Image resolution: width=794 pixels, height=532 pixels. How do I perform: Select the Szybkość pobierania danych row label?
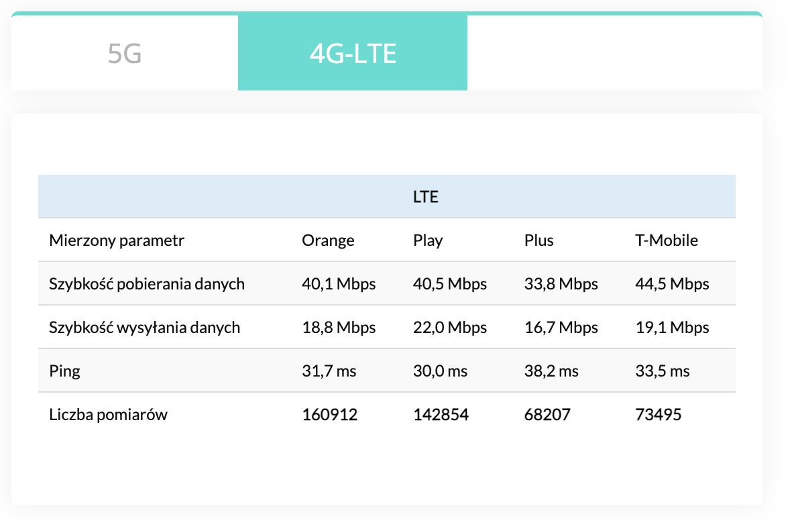[147, 284]
